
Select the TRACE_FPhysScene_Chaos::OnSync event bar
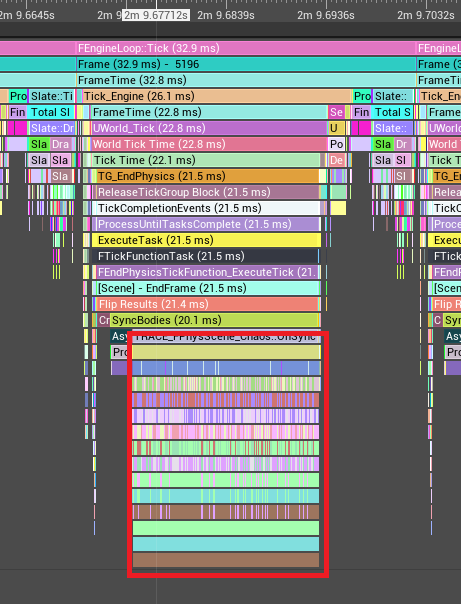pyautogui.click(x=226, y=336)
